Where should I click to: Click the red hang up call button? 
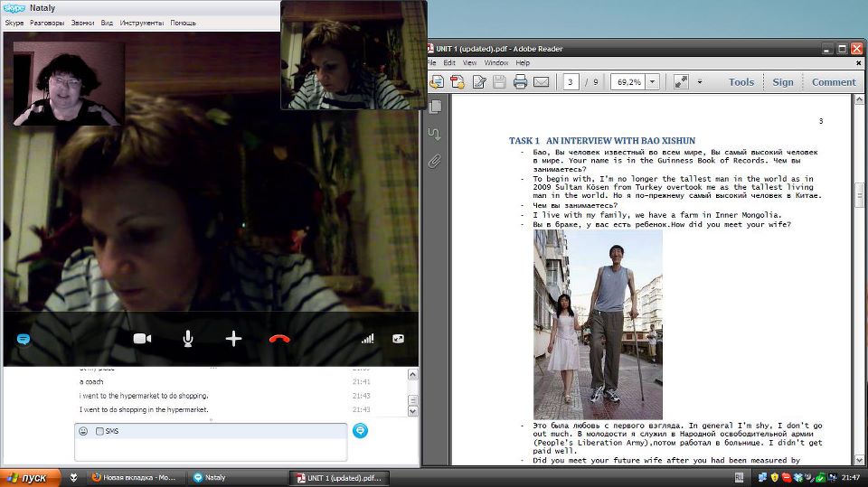click(279, 339)
